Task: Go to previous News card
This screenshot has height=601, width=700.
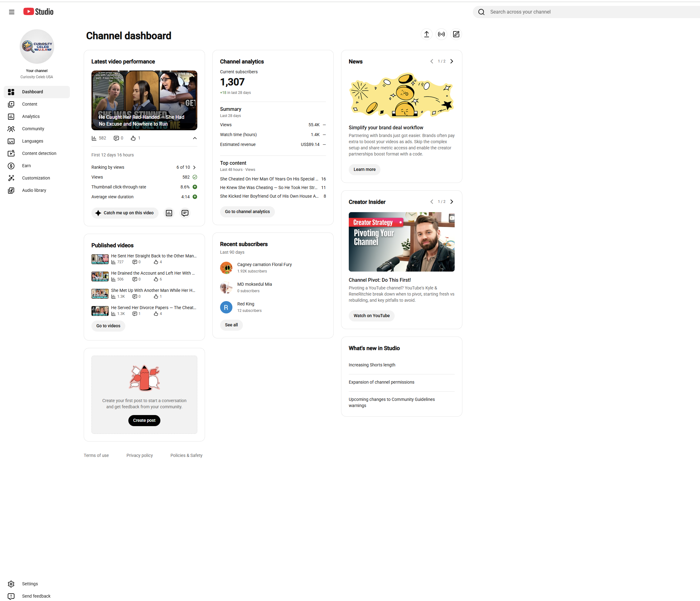Action: click(x=431, y=61)
